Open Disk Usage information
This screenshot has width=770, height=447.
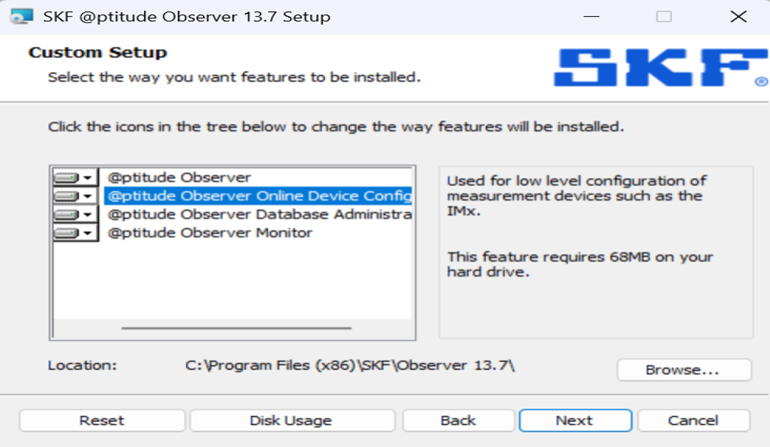click(x=291, y=420)
